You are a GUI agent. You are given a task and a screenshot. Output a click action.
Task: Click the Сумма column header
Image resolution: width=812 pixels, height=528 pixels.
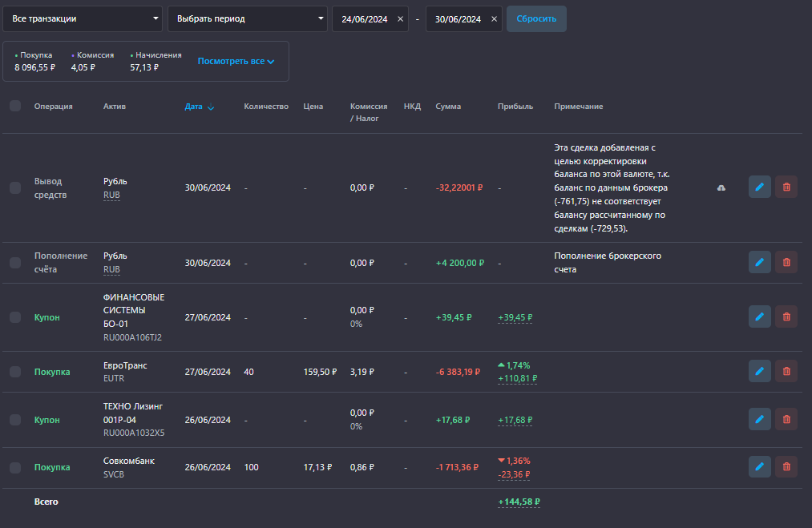(448, 106)
